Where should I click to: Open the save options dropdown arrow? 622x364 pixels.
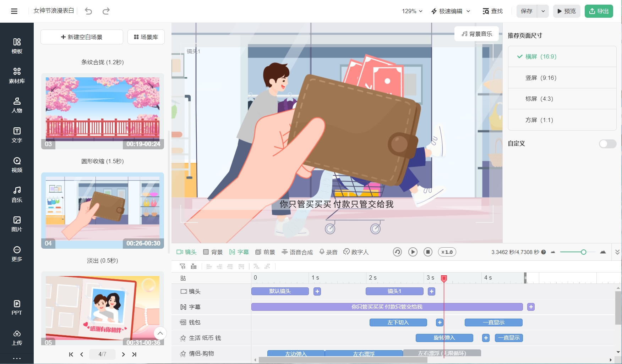point(543,11)
